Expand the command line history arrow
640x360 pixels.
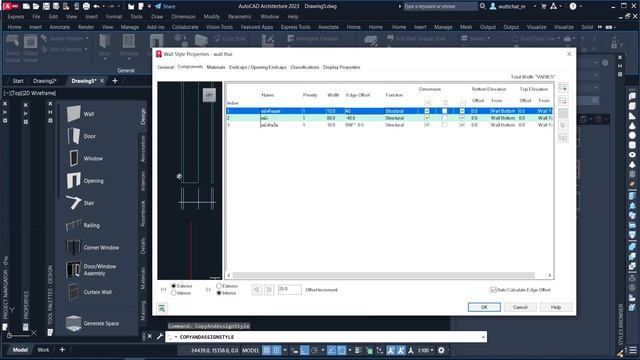[483, 337]
